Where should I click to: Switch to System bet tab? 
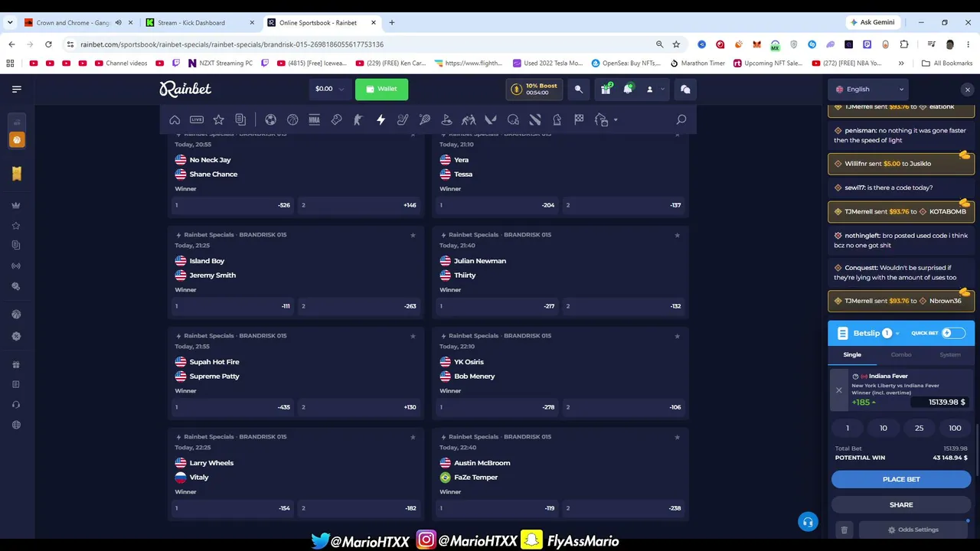(950, 354)
